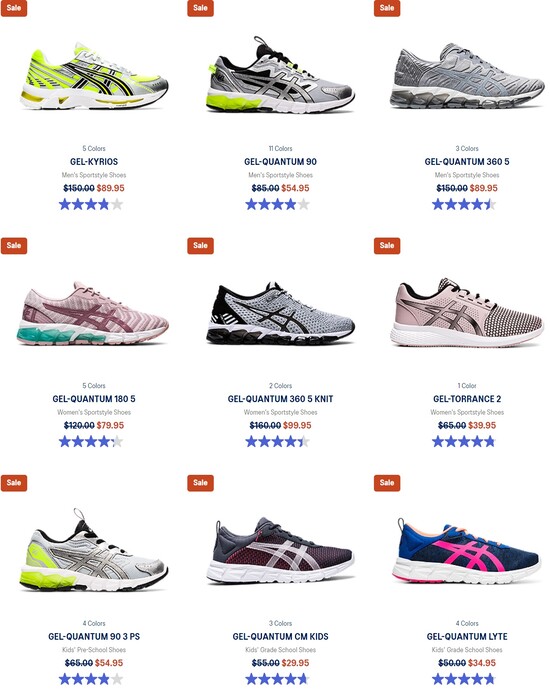The image size is (550, 693).
Task: Open the GEL-QUANTUM 180 5 title link
Action: click(x=94, y=399)
